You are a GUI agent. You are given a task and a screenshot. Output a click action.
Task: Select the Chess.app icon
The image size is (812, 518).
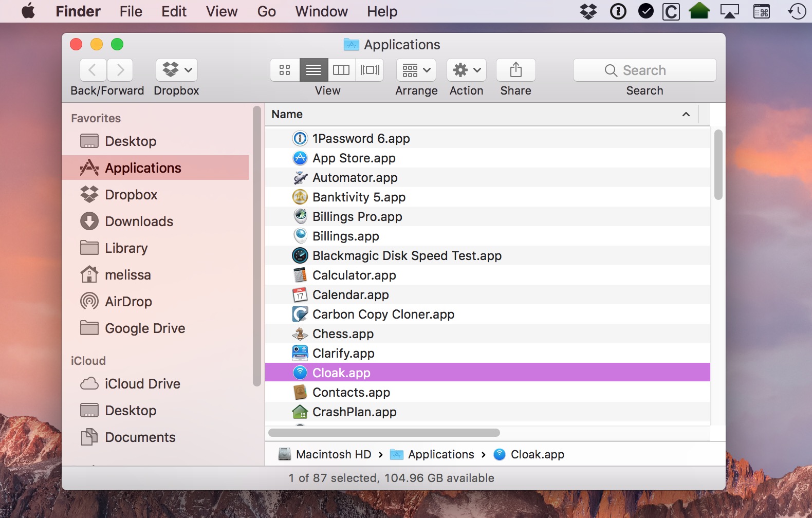pos(300,334)
